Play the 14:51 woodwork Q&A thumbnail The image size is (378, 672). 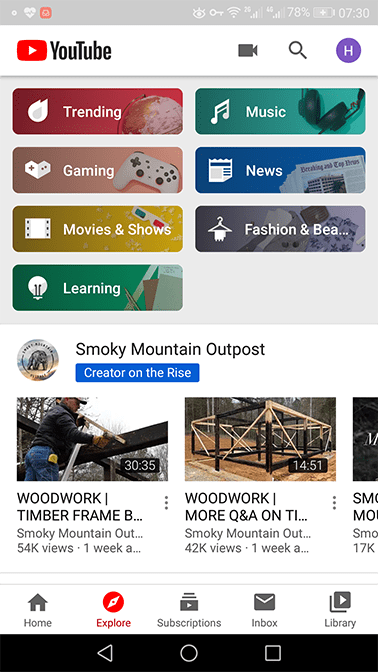(x=260, y=439)
